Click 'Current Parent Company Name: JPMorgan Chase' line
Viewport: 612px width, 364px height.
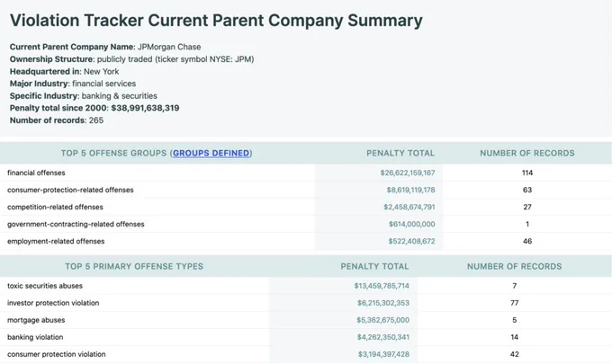coord(105,47)
